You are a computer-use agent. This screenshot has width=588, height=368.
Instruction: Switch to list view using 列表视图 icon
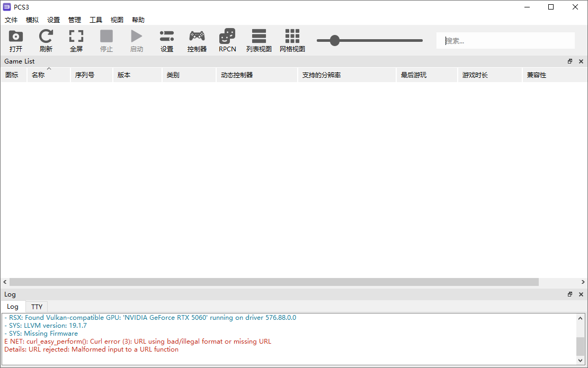tap(259, 40)
